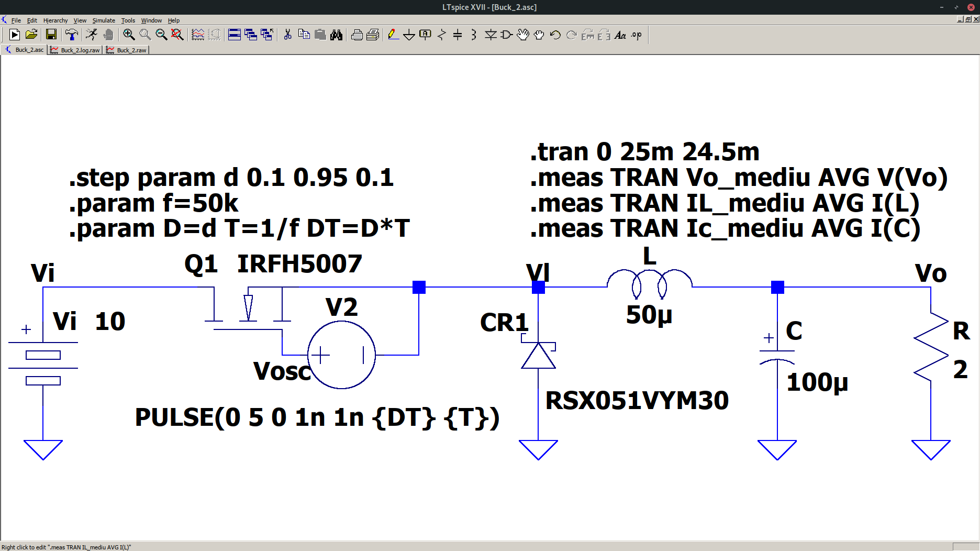The height and width of the screenshot is (551, 980).
Task: Open the Hierarchy menu
Action: [x=55, y=20]
